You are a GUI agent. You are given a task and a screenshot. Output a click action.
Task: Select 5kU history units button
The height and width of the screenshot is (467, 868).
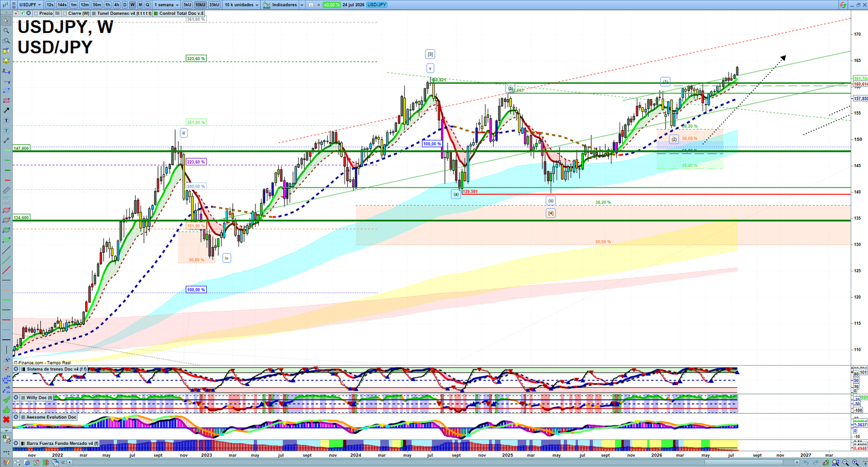coord(187,5)
